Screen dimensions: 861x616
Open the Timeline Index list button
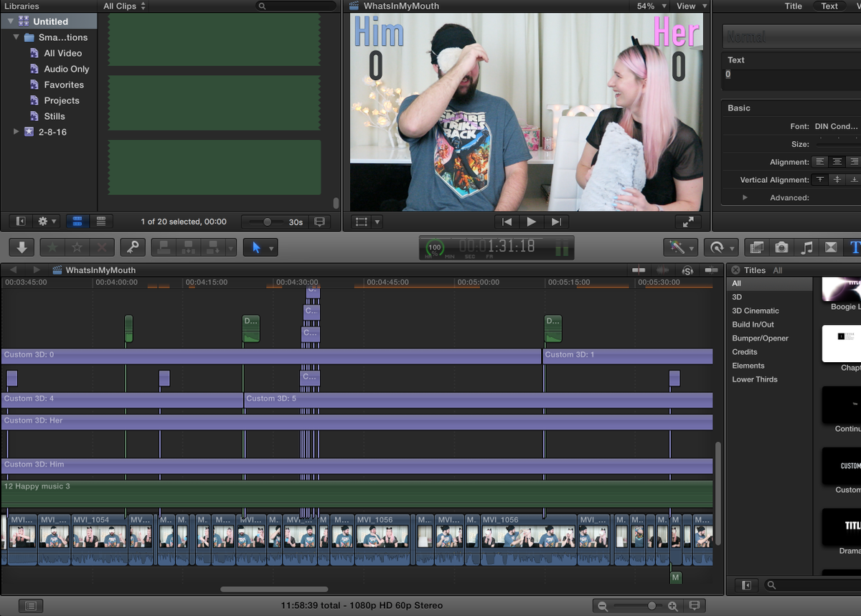30,606
